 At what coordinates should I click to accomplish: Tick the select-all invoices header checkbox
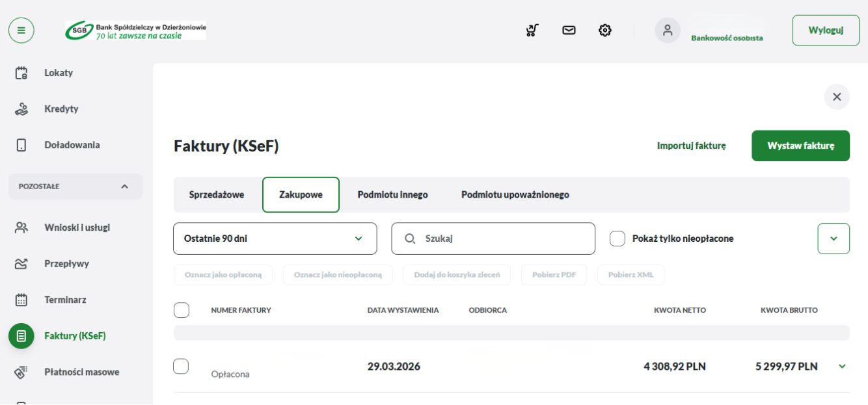182,310
